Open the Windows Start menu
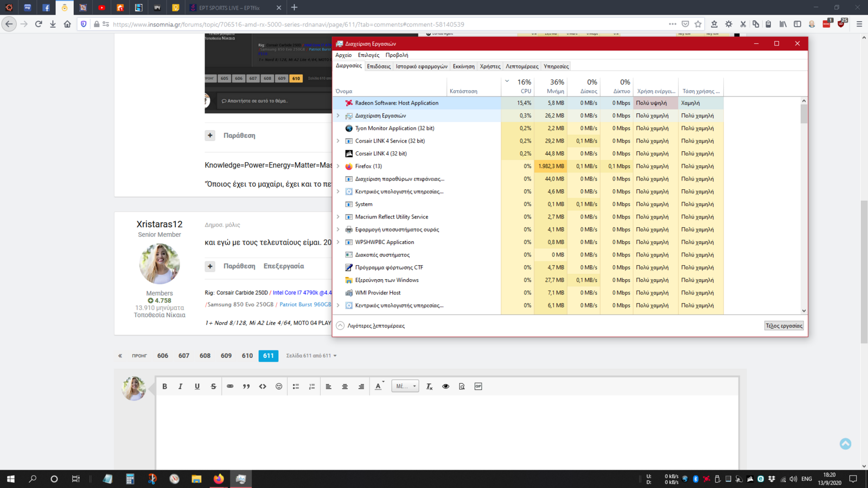868x488 pixels. coord(10,479)
